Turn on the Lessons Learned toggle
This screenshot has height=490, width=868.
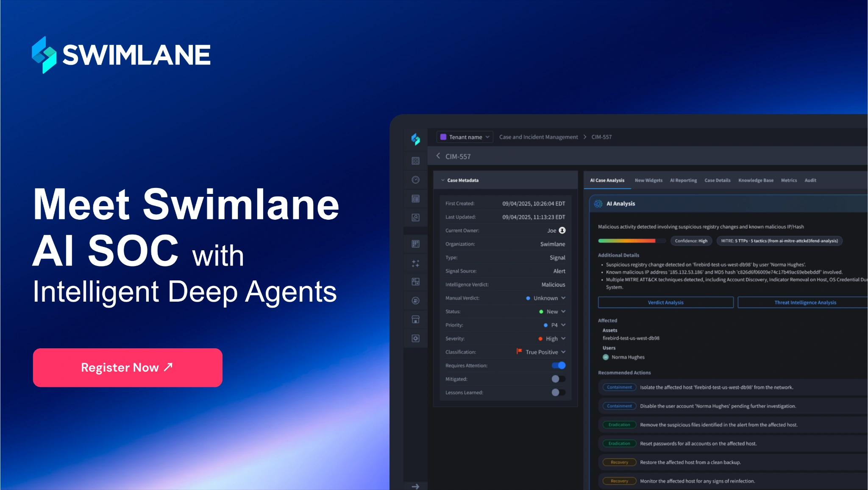558,392
